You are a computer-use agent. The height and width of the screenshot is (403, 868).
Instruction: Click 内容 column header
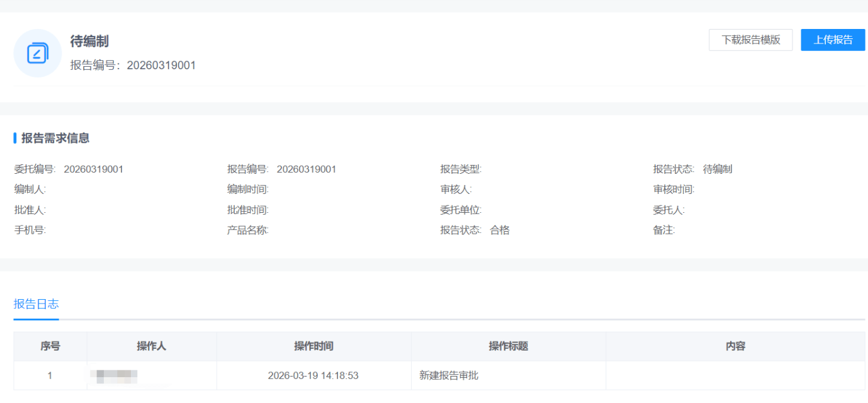735,346
